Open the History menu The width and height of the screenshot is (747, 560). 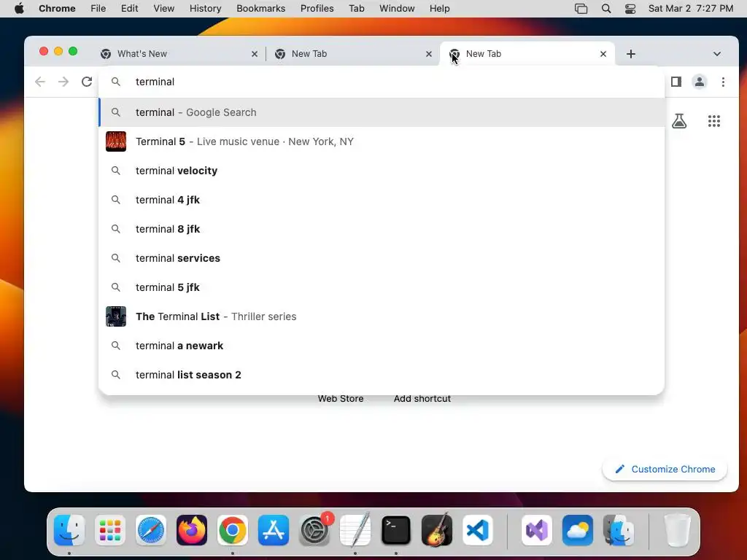pos(205,9)
